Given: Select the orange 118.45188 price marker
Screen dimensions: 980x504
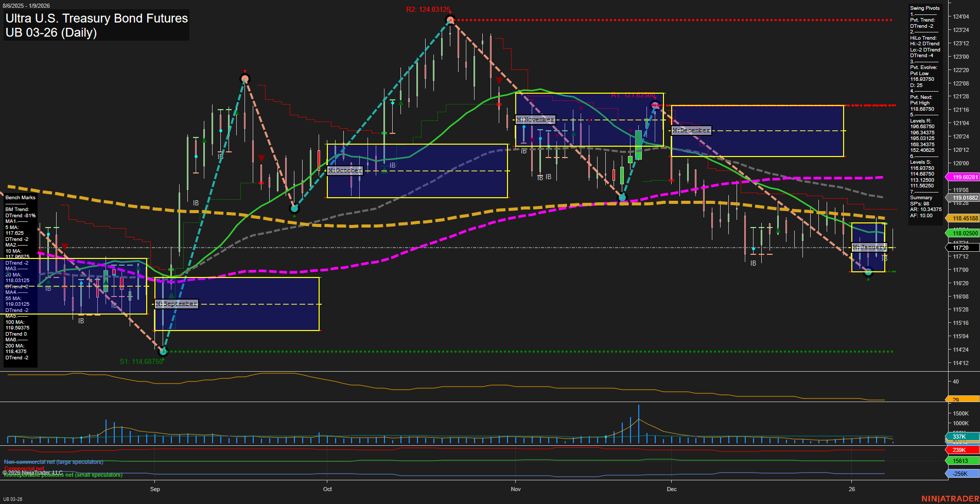Looking at the screenshot, I should point(964,218).
